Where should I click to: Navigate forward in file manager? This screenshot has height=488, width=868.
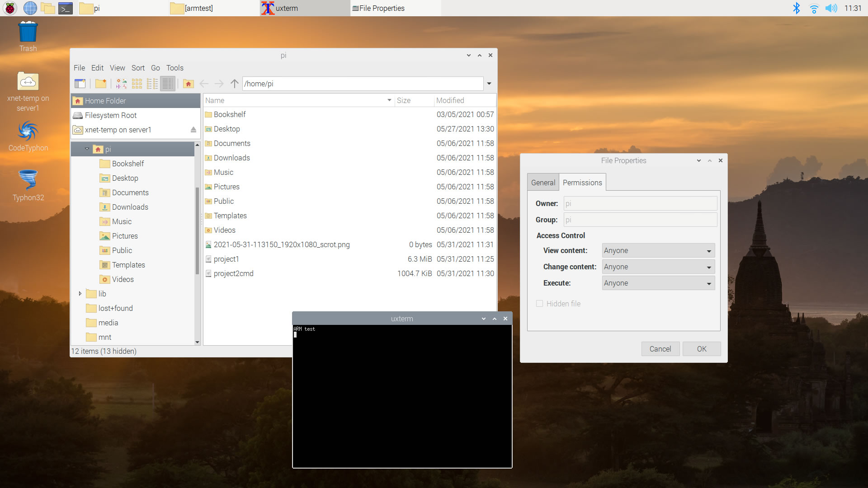pos(219,84)
